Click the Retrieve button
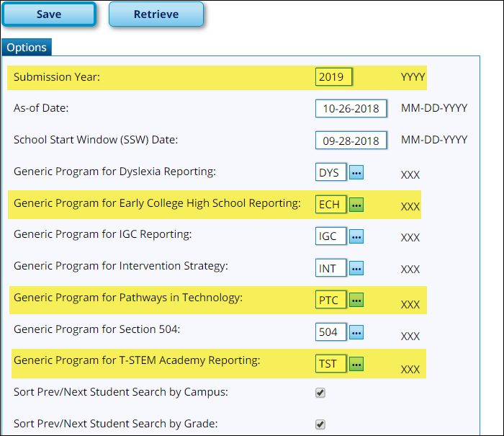The image size is (504, 436). 156,14
